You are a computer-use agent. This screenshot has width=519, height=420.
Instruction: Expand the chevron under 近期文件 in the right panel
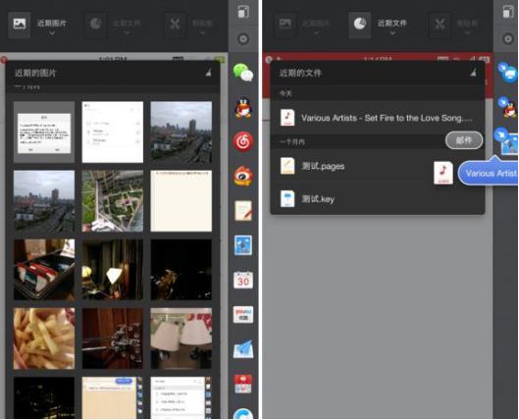click(x=392, y=33)
